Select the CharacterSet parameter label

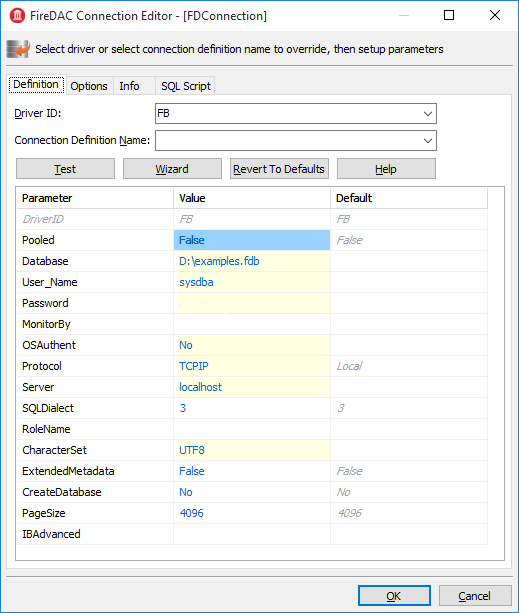54,450
